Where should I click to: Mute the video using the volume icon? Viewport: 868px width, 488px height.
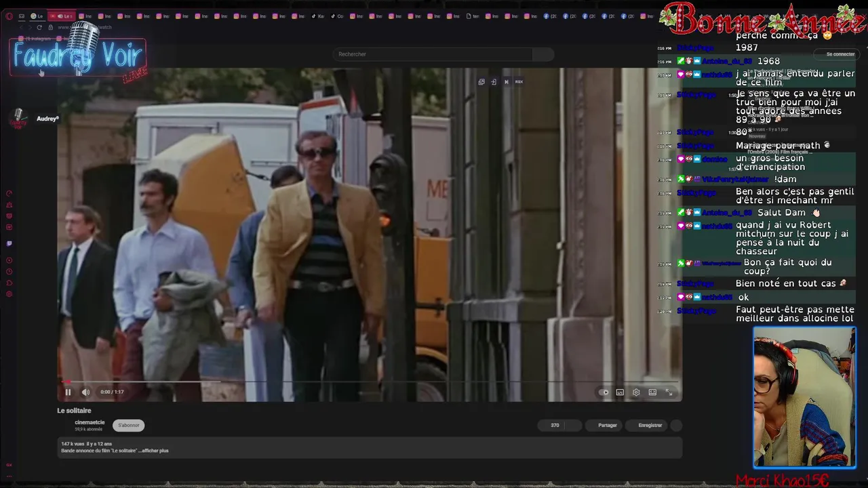click(85, 392)
